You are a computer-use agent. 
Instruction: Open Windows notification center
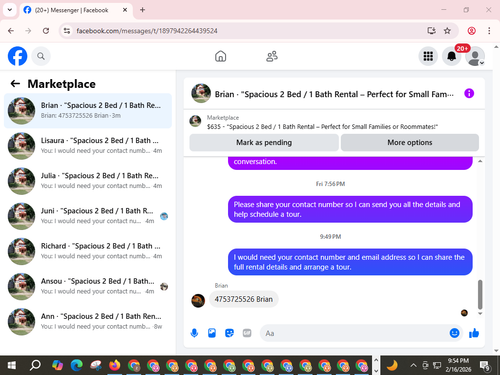484,366
